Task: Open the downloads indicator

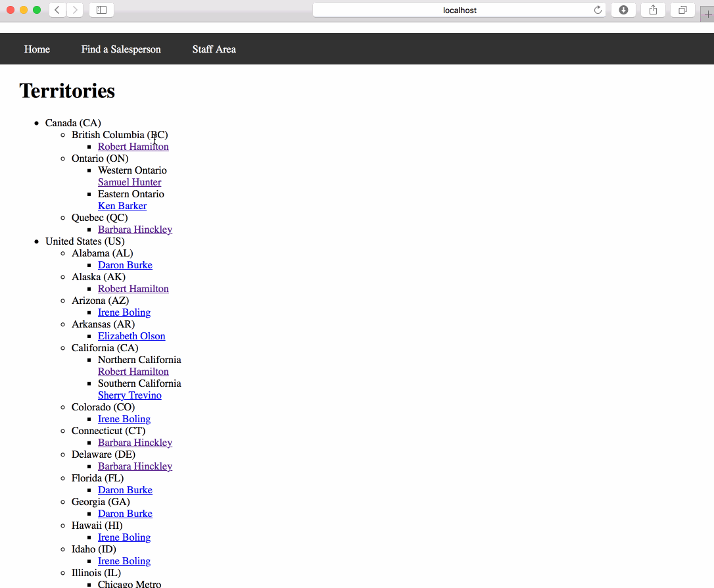Action: (623, 10)
